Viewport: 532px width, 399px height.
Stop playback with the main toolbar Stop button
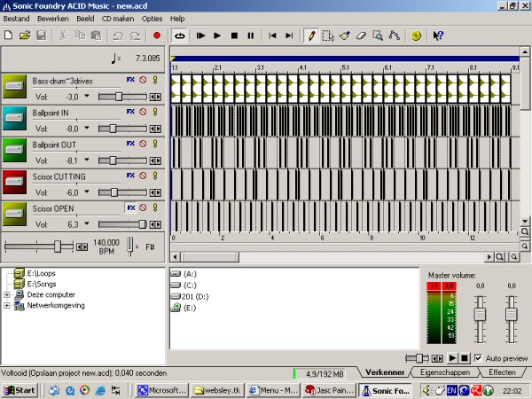[x=234, y=35]
